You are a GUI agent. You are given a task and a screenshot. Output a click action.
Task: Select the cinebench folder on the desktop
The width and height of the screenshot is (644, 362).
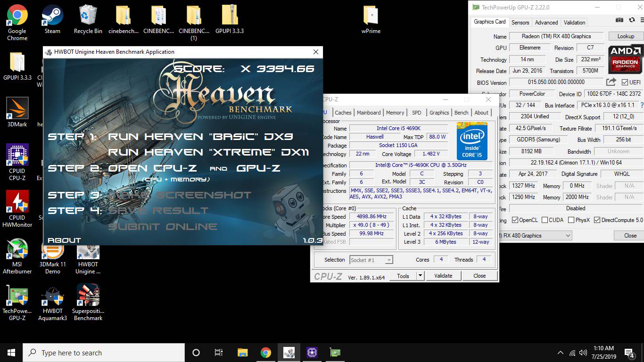coord(124,19)
